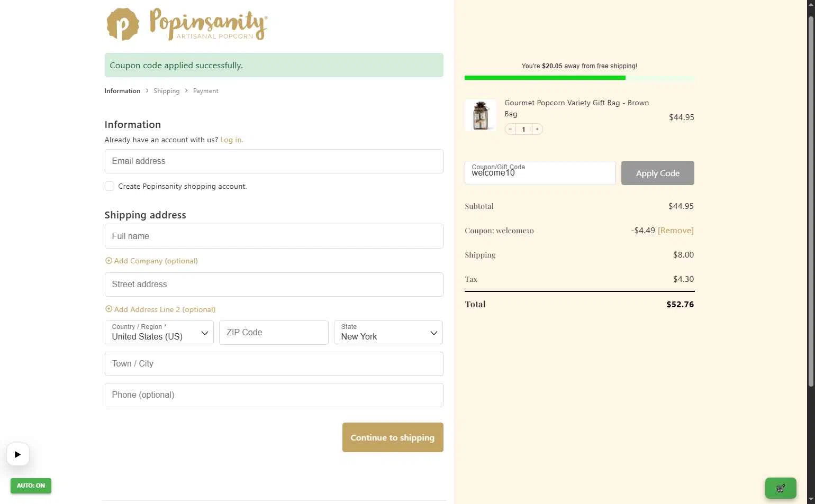Screen dimensions: 815x504
Task: Click the Phone (optional) field
Action: 274,395
